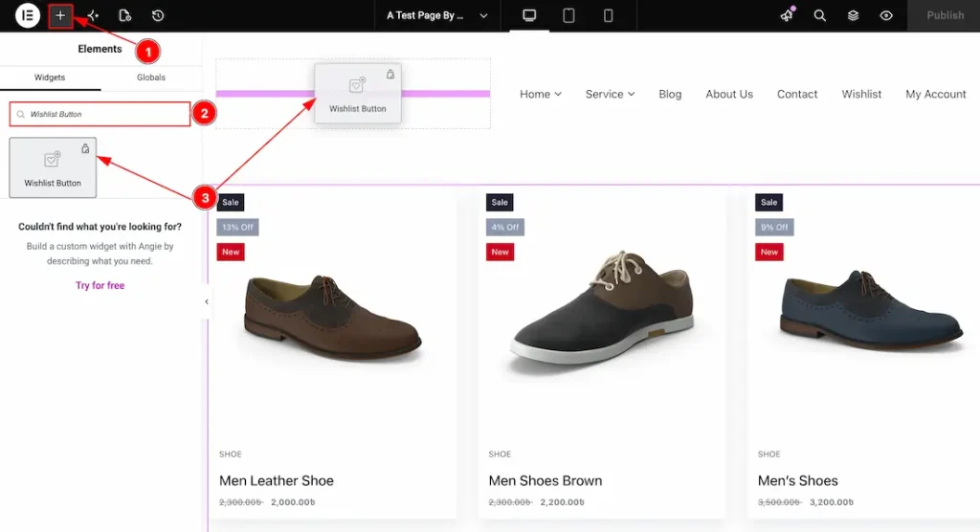Screen dimensions: 980x532
Task: Open the page settings document icon
Action: (x=125, y=15)
